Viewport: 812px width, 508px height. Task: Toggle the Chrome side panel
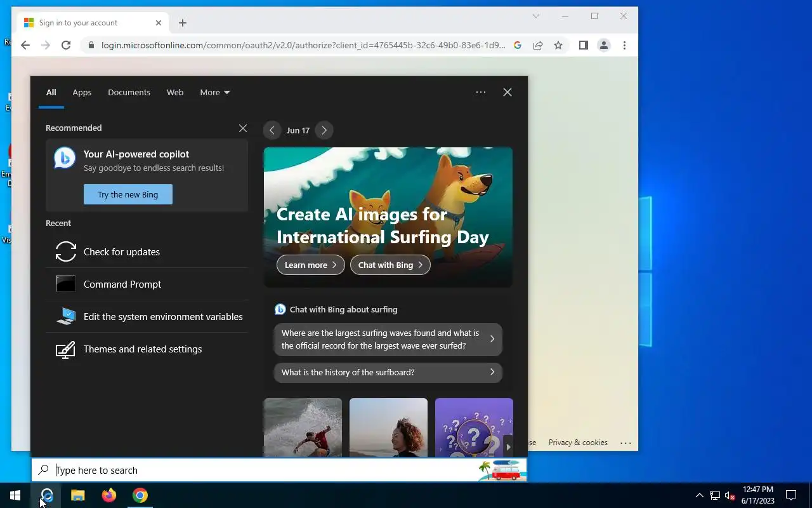point(584,45)
